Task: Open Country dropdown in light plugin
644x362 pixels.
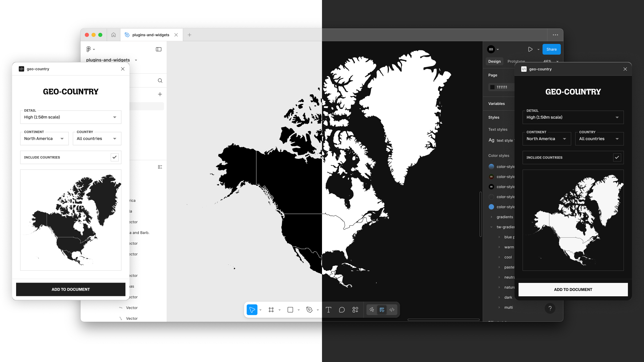Action: [97, 138]
